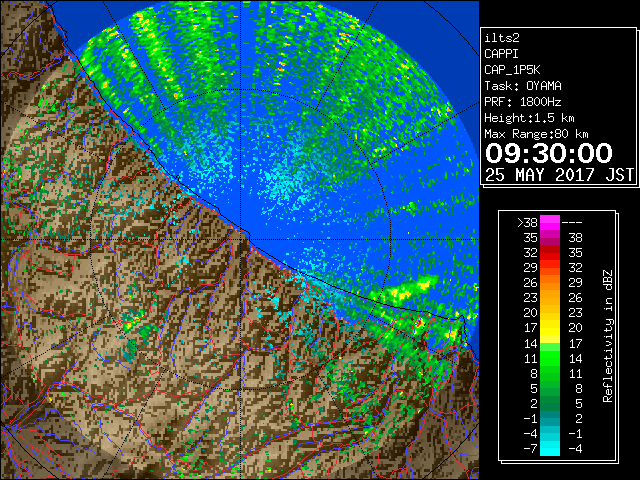Select the "Height:1.5 km" line

529,118
